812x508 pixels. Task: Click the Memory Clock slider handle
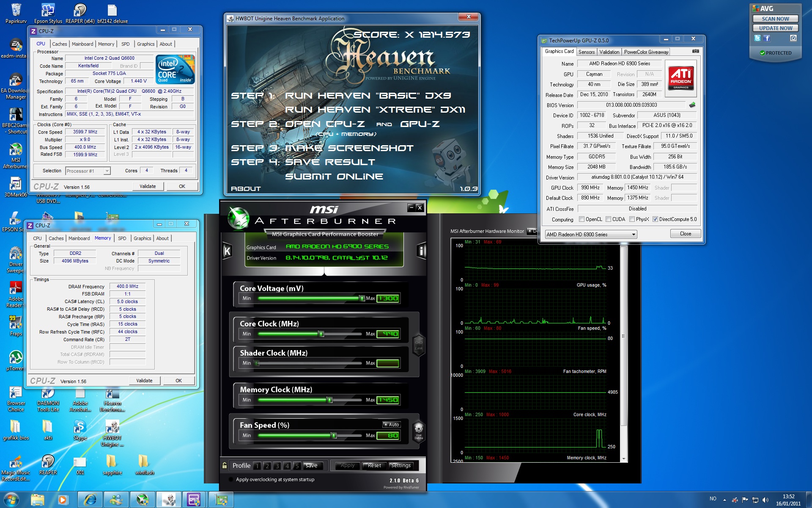(x=330, y=400)
